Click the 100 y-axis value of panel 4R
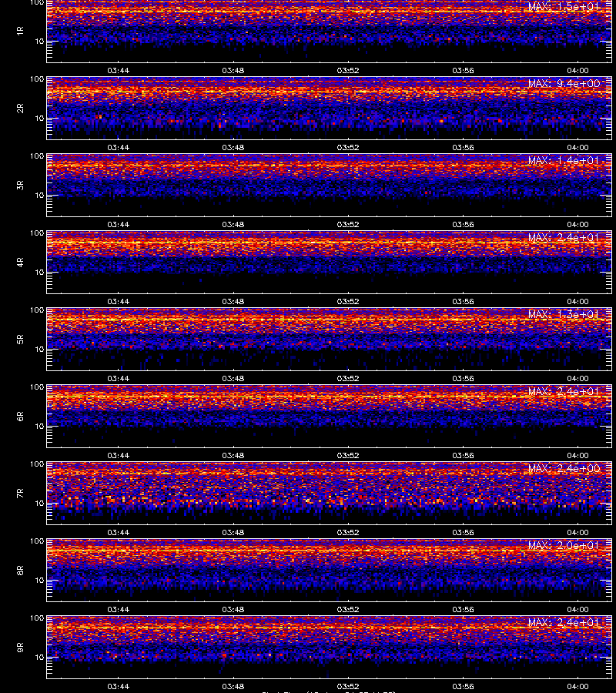 click(37, 233)
